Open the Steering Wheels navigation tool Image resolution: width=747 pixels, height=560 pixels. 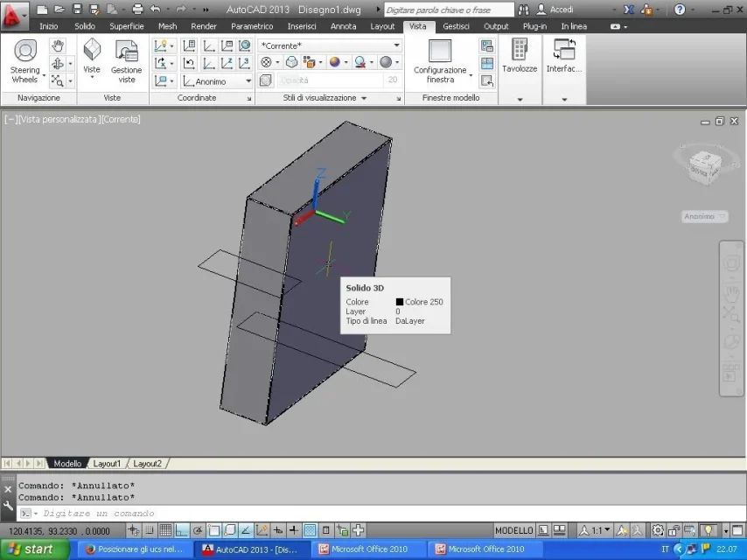[25, 61]
